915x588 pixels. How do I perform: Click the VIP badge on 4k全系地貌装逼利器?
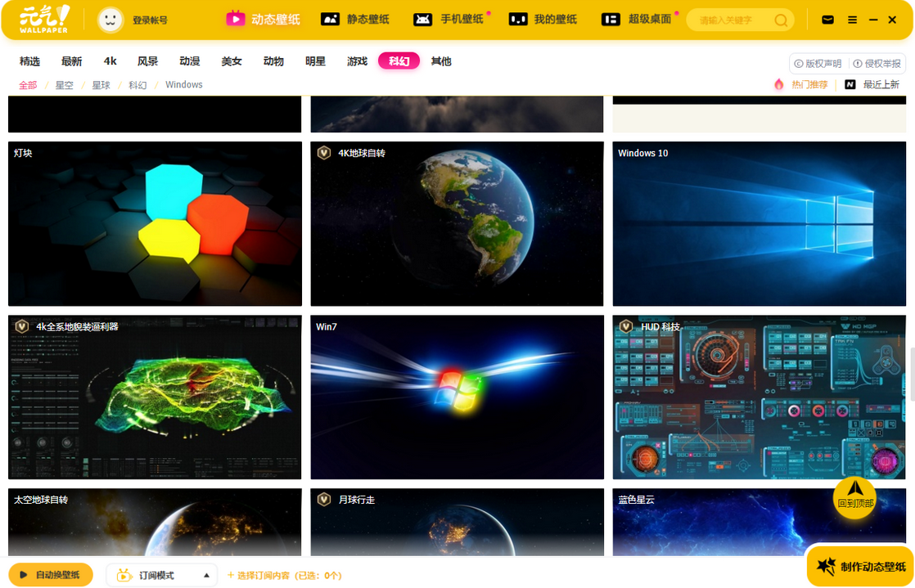tap(22, 326)
